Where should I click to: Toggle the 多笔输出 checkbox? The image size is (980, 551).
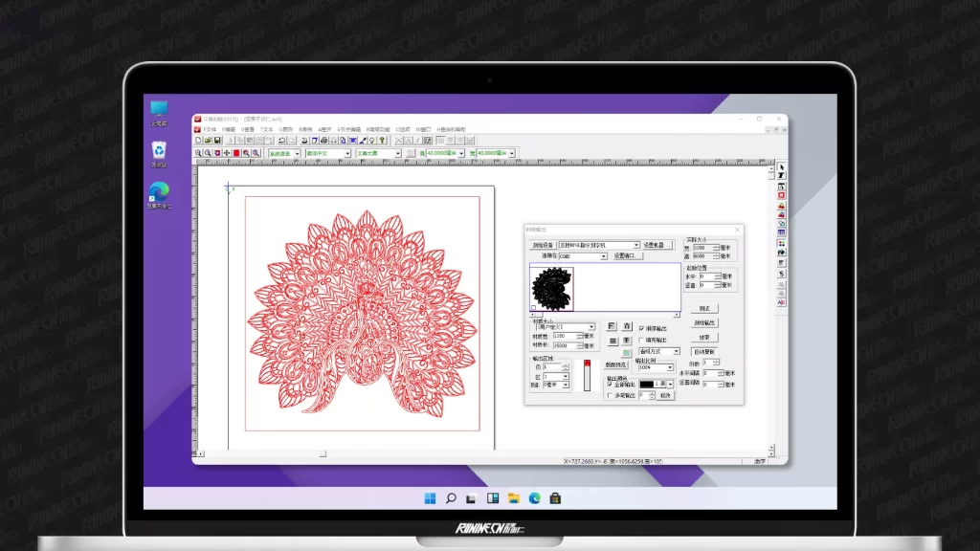(611, 395)
